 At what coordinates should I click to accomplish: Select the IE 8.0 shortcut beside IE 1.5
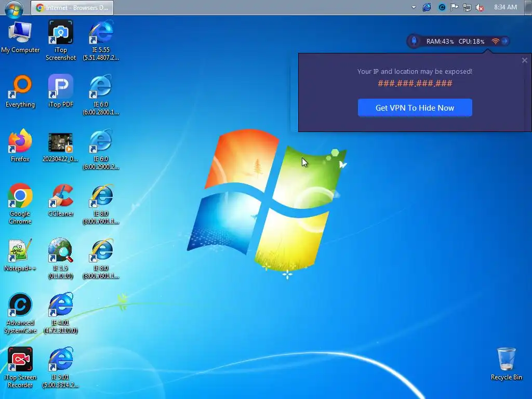coord(101,258)
